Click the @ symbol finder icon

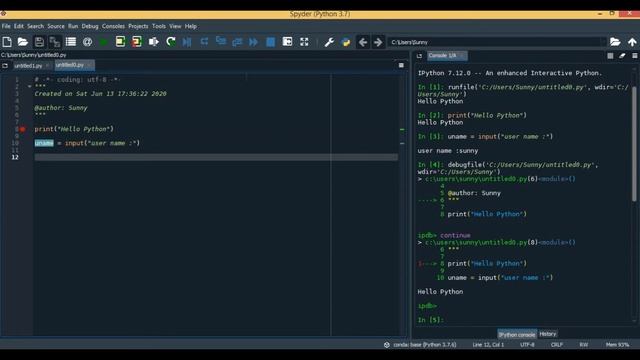87,42
